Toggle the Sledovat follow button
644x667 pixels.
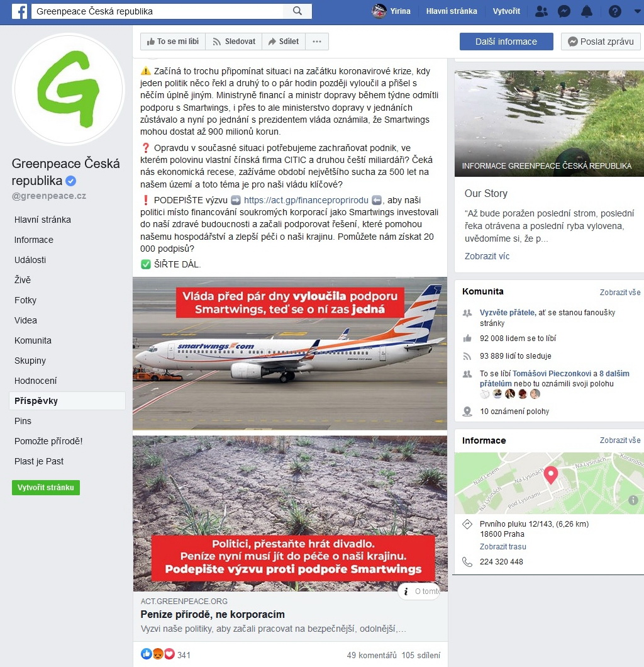[234, 42]
